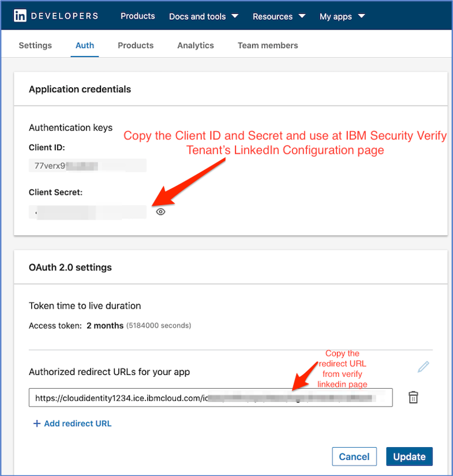The height and width of the screenshot is (476, 453).
Task: Switch to Team members tab
Action: pos(268,46)
